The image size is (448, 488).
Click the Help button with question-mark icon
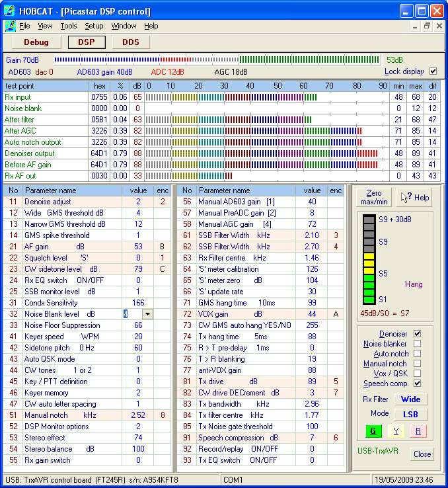415,198
